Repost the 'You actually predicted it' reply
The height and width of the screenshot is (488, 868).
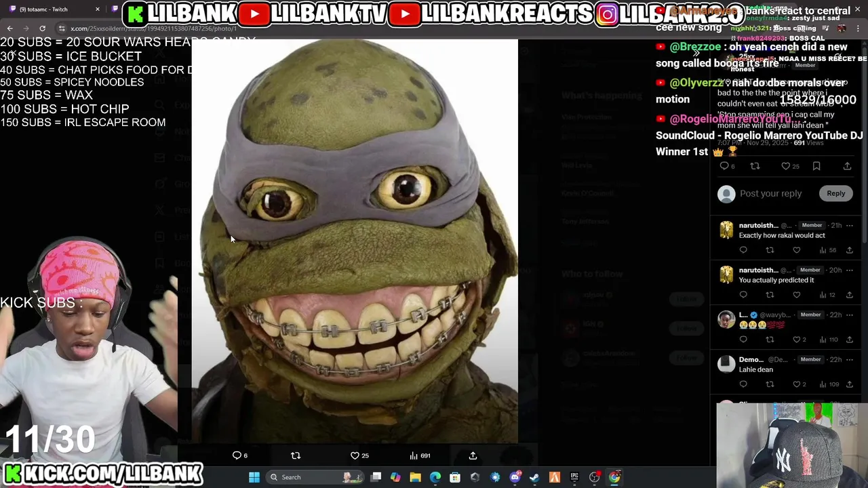click(x=770, y=295)
